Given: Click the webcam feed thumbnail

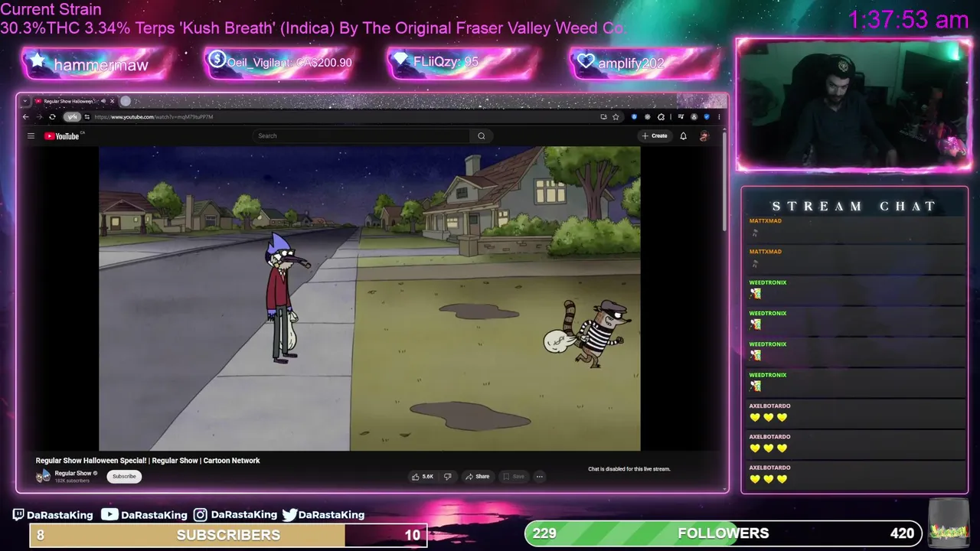Looking at the screenshot, I should coord(854,103).
